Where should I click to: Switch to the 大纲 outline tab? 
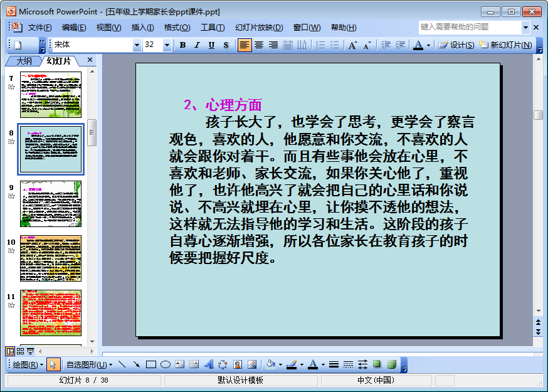24,61
